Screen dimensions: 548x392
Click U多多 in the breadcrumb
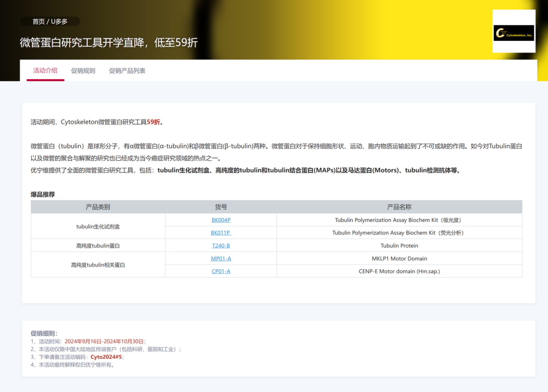click(59, 21)
